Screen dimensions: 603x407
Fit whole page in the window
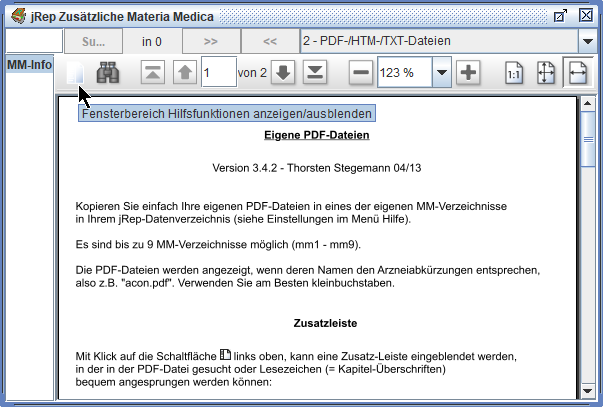[x=546, y=73]
